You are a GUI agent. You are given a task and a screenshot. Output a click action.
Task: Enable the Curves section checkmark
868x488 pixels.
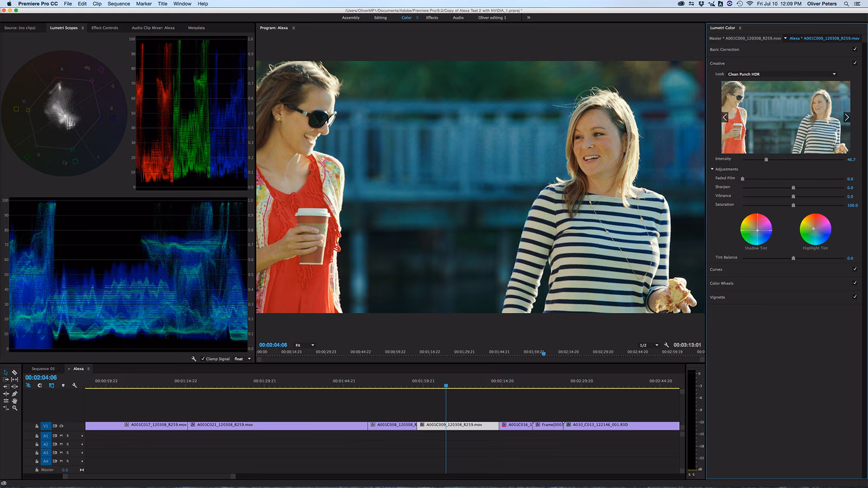pyautogui.click(x=856, y=269)
